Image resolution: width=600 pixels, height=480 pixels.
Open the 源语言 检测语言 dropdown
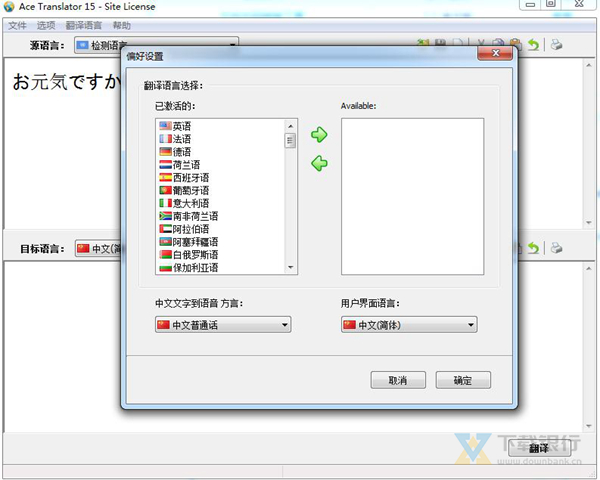click(156, 45)
